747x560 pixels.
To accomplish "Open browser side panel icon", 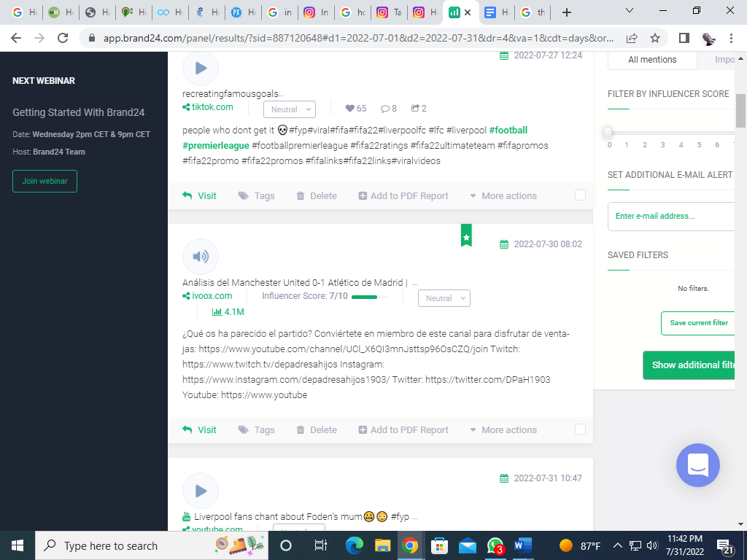I will (684, 38).
